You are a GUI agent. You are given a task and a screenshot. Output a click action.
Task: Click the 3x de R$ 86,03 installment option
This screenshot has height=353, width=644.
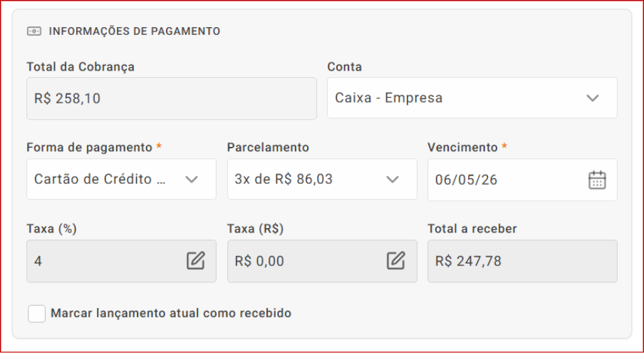tap(322, 179)
